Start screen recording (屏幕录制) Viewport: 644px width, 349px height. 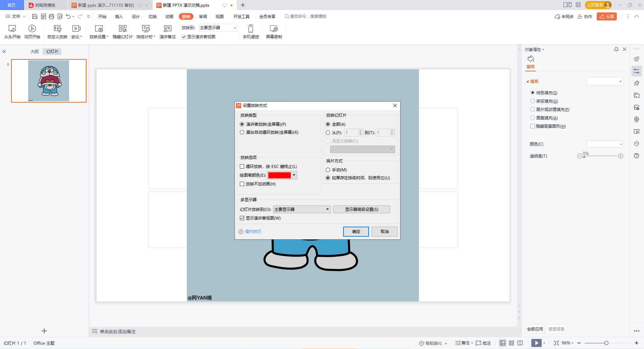point(274,32)
